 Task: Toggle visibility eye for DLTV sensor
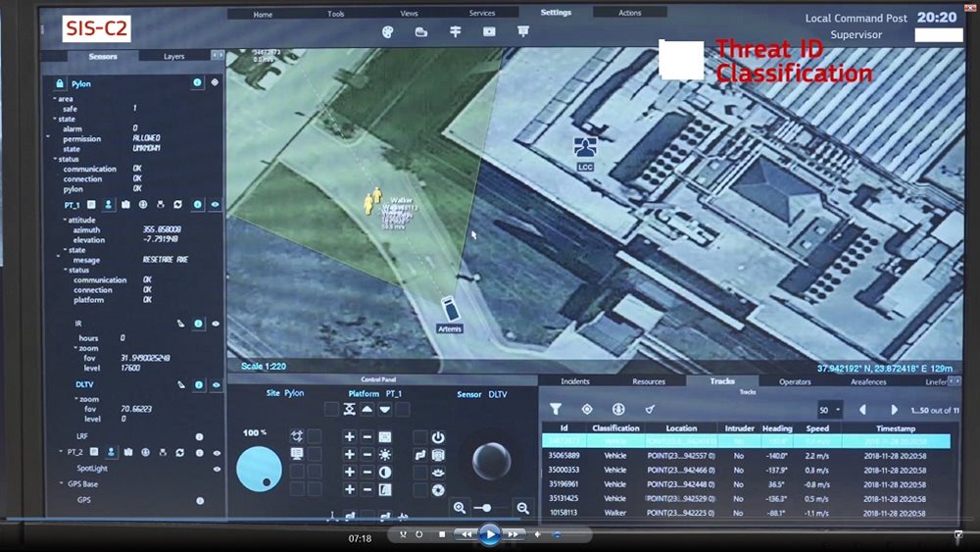[215, 385]
